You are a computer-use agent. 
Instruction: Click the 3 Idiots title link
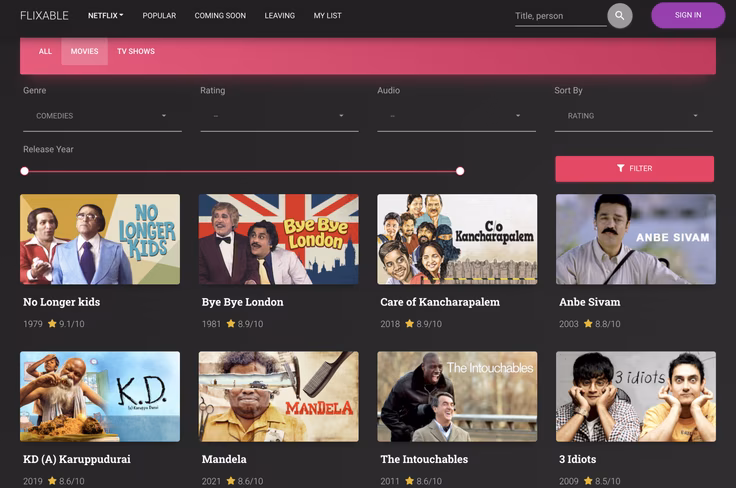(577, 459)
